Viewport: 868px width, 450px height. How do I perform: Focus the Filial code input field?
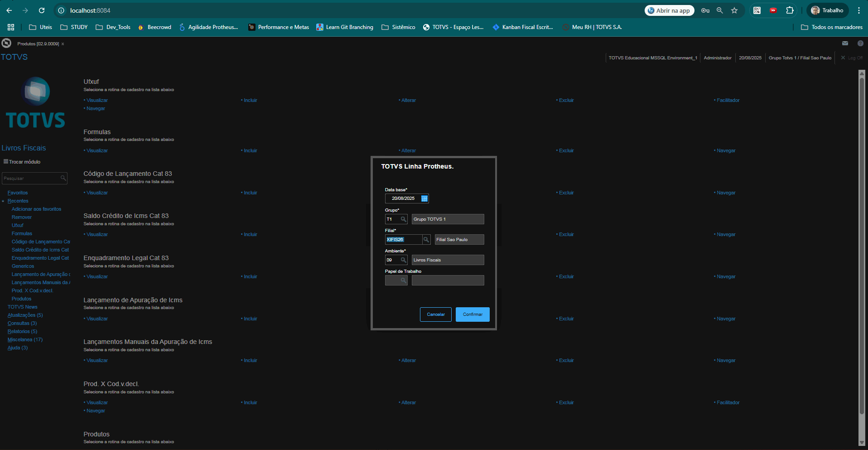403,240
